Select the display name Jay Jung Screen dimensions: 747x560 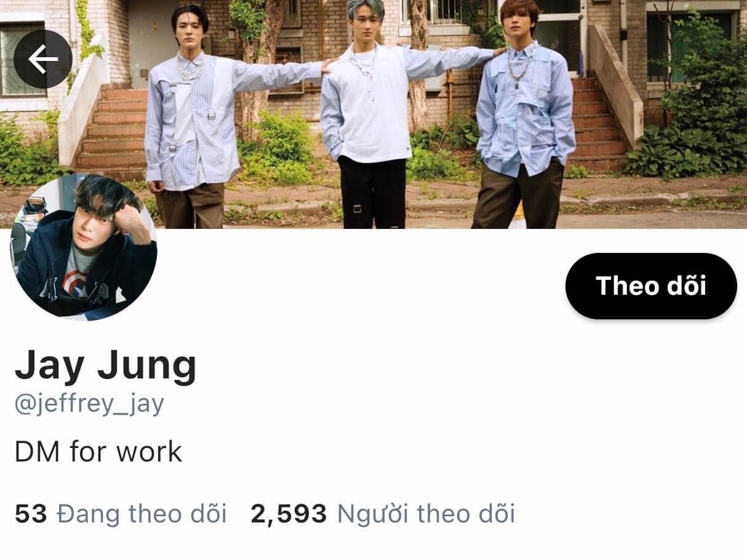[106, 366]
